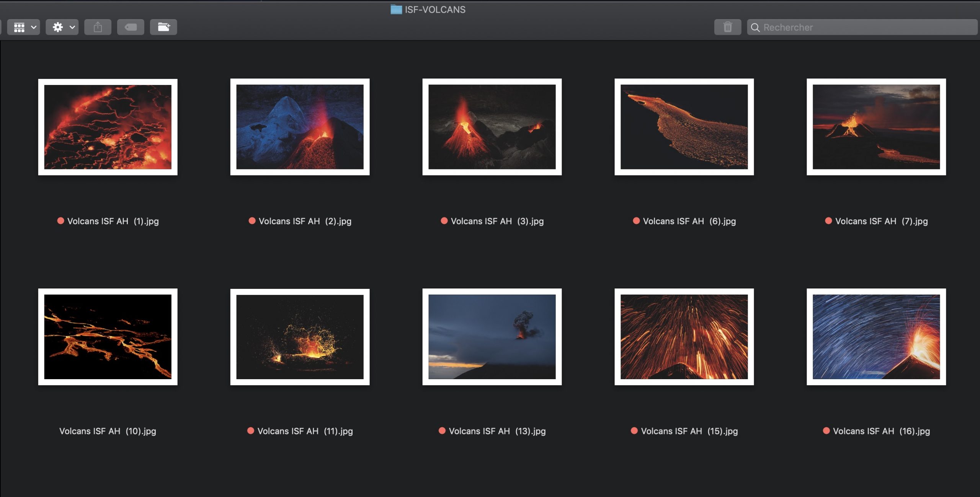Click the icon grid view button

pyautogui.click(x=19, y=27)
